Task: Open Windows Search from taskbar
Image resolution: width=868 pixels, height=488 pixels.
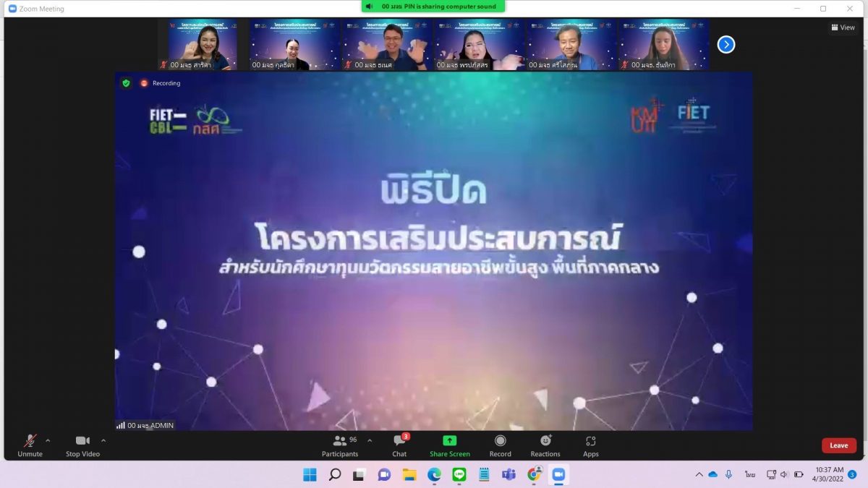Action: click(x=334, y=474)
